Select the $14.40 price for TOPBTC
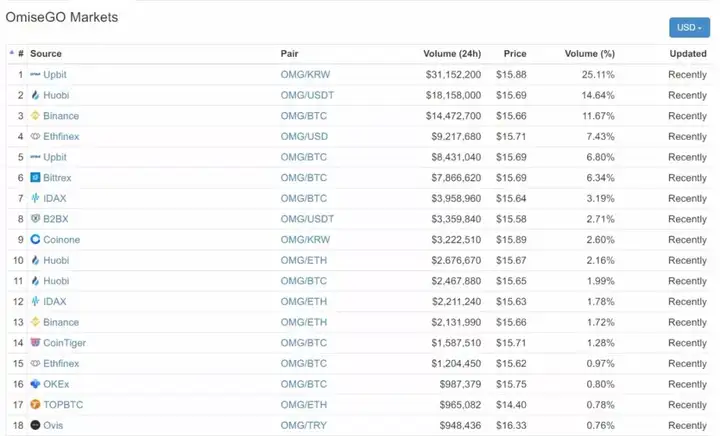 511,405
